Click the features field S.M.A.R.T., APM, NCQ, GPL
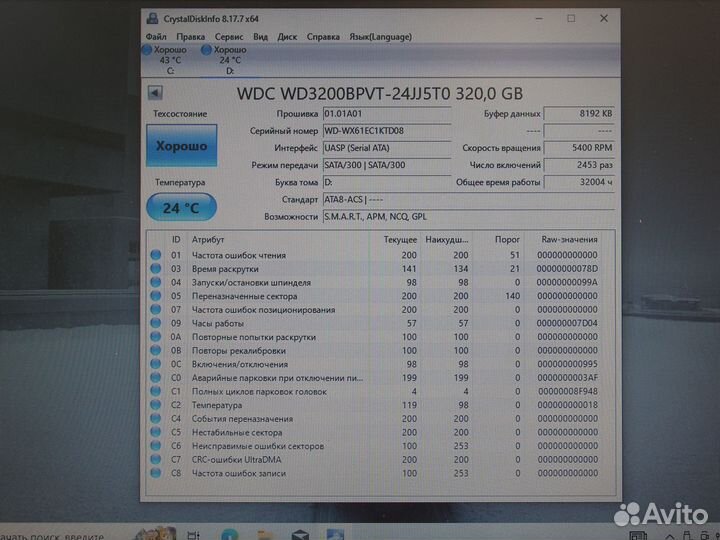Screen dimensions: 720x540 [x=468, y=217]
